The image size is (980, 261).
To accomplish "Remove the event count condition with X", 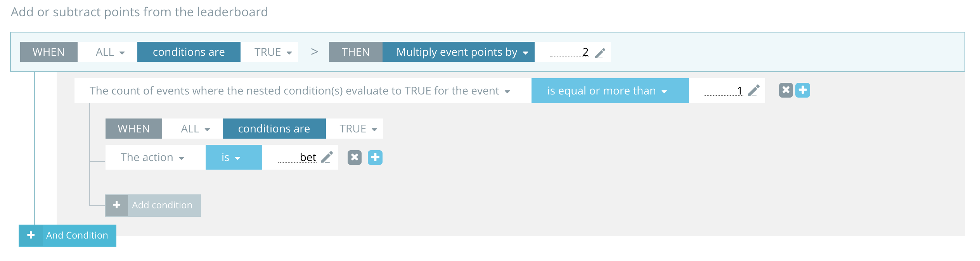I will [786, 90].
